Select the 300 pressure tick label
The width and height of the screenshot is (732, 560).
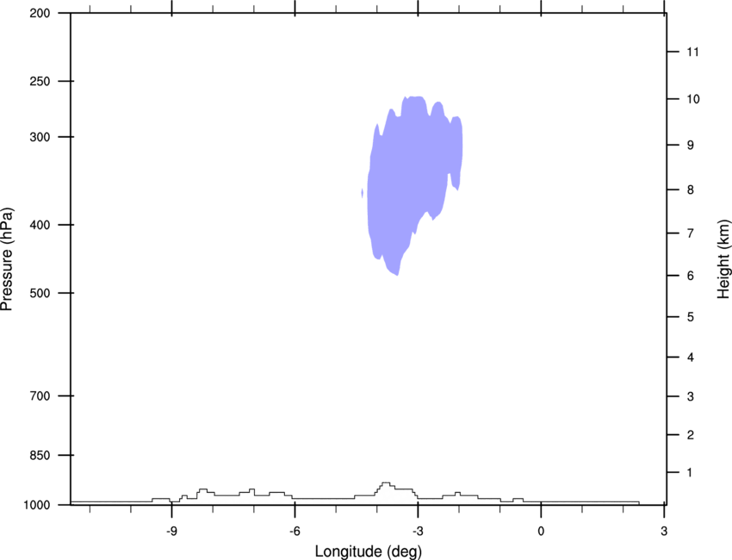[x=40, y=137]
